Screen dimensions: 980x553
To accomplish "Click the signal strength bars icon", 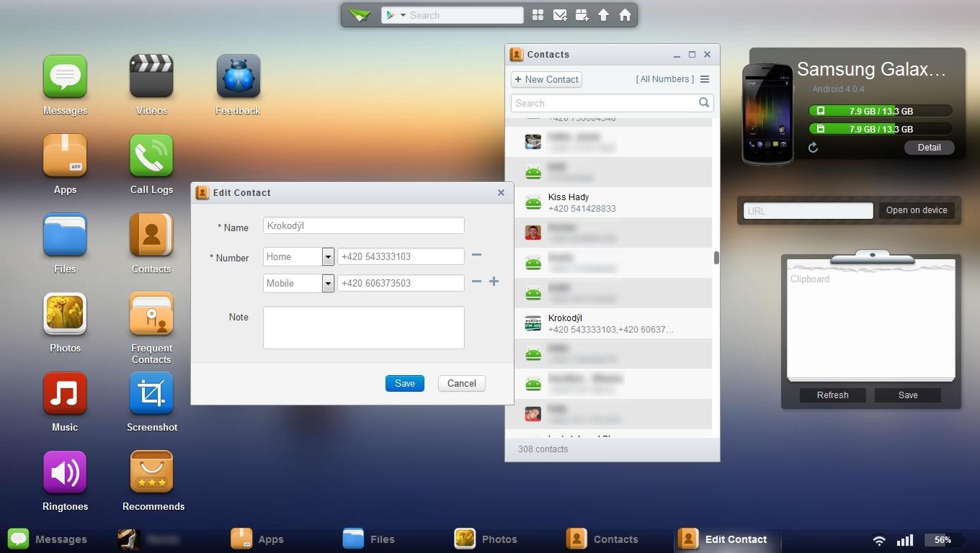I will click(905, 539).
